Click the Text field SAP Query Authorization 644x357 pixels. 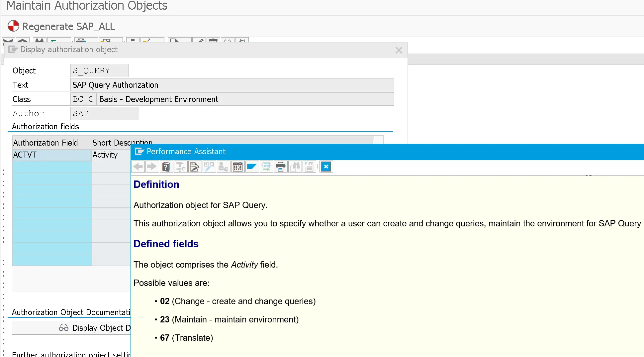232,85
